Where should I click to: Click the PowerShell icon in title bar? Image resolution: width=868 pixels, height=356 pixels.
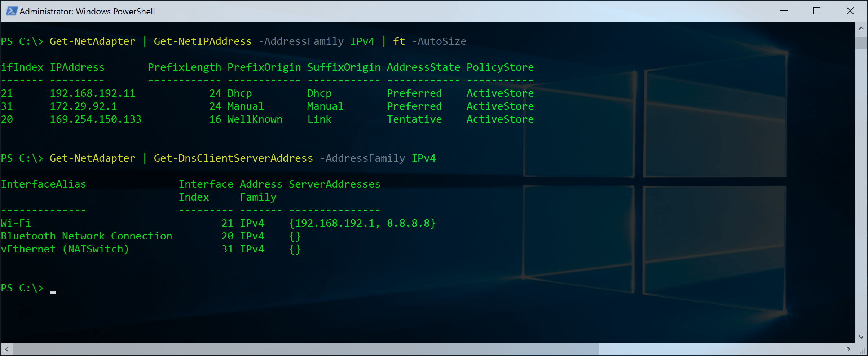12,11
